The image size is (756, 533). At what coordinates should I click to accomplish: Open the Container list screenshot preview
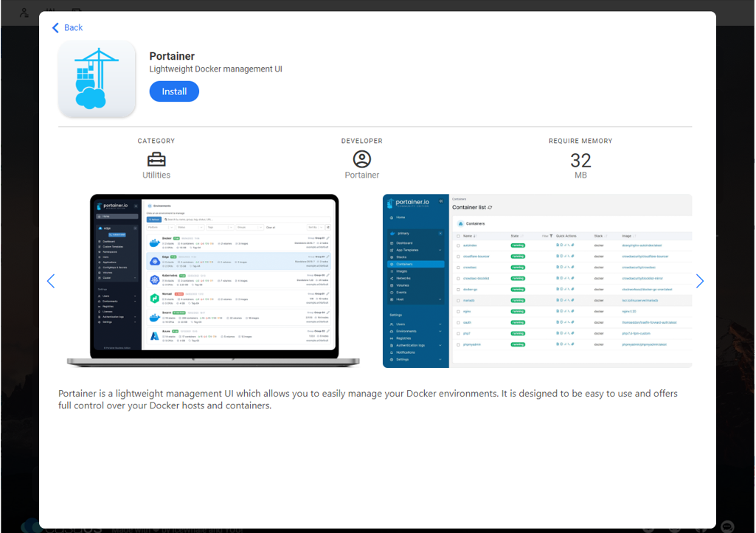point(536,279)
